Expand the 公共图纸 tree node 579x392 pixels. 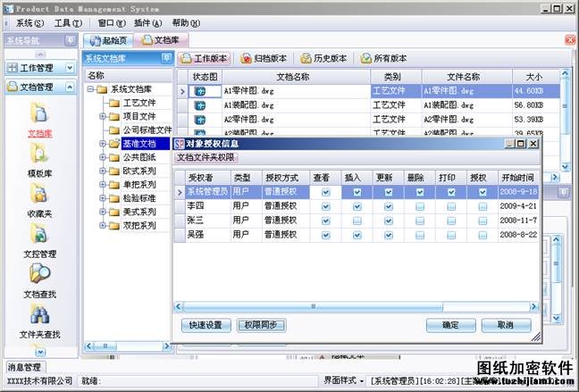[x=103, y=158]
